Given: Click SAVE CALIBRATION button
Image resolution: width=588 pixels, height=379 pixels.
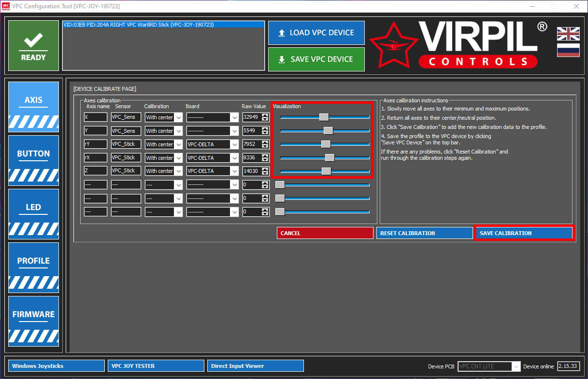Looking at the screenshot, I should [x=524, y=233].
